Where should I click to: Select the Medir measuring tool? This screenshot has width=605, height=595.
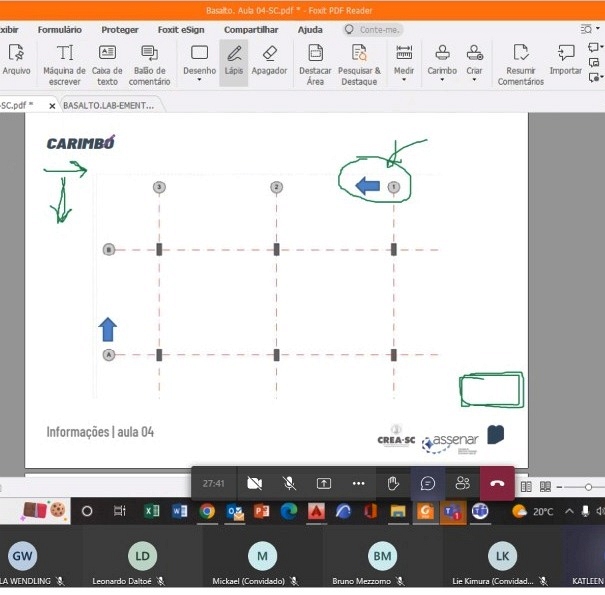pos(404,59)
